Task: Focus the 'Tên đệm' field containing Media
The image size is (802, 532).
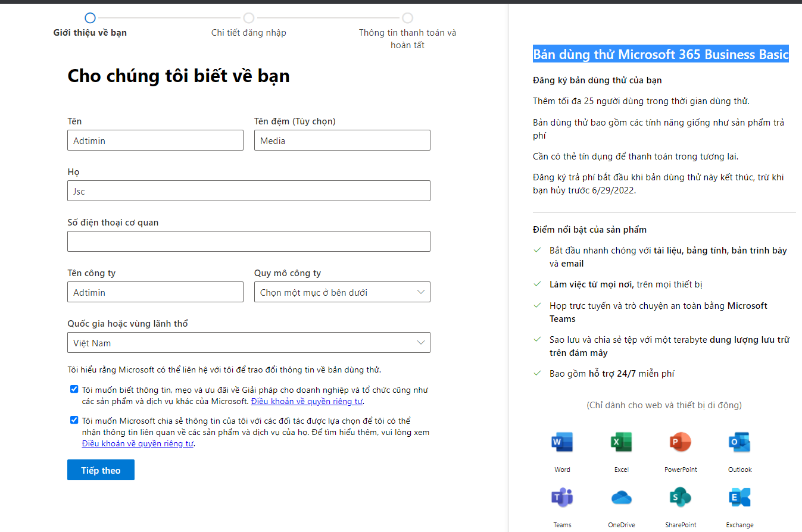Action: click(342, 140)
